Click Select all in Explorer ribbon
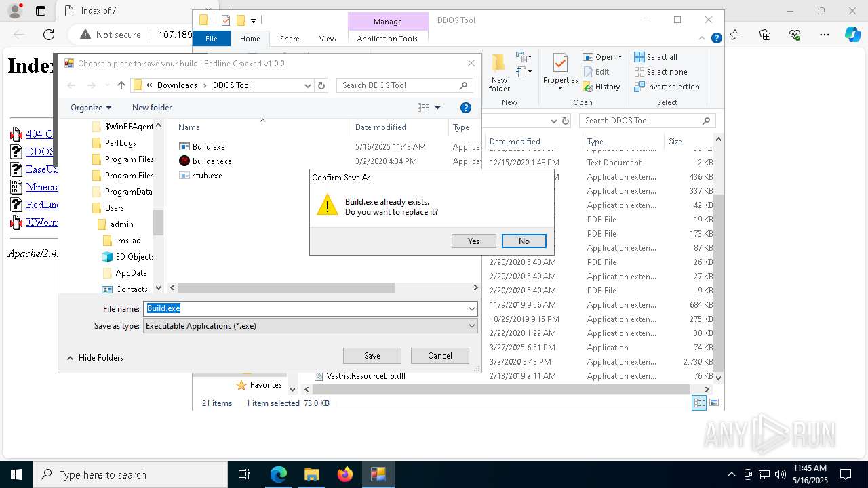Viewport: 868px width, 488px height. pos(656,57)
